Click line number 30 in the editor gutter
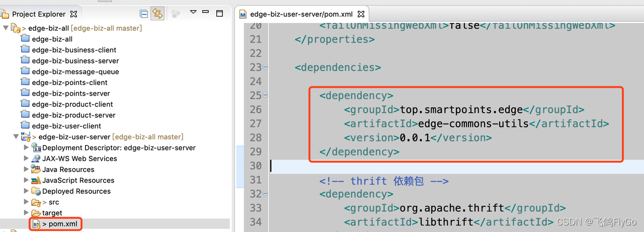 (256, 166)
